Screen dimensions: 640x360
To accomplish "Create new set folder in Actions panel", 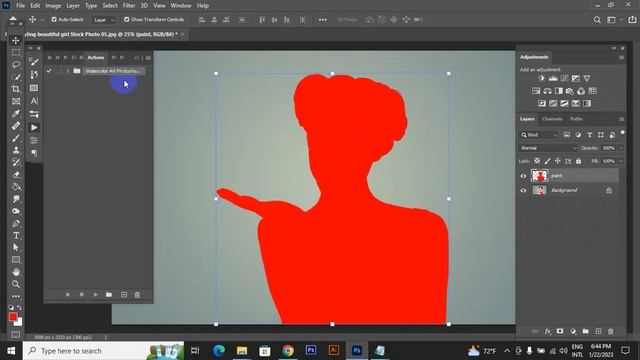I will click(x=109, y=295).
